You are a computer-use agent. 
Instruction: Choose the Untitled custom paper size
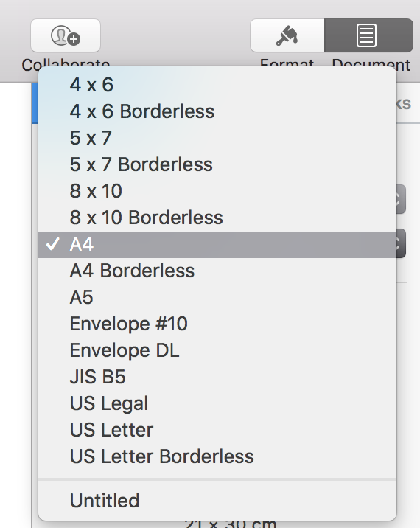tap(217, 501)
